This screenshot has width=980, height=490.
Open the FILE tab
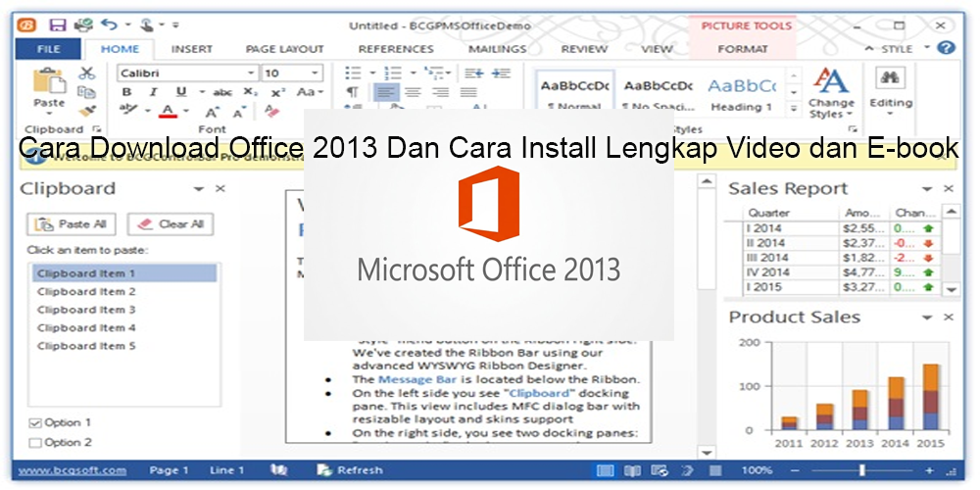coord(48,49)
